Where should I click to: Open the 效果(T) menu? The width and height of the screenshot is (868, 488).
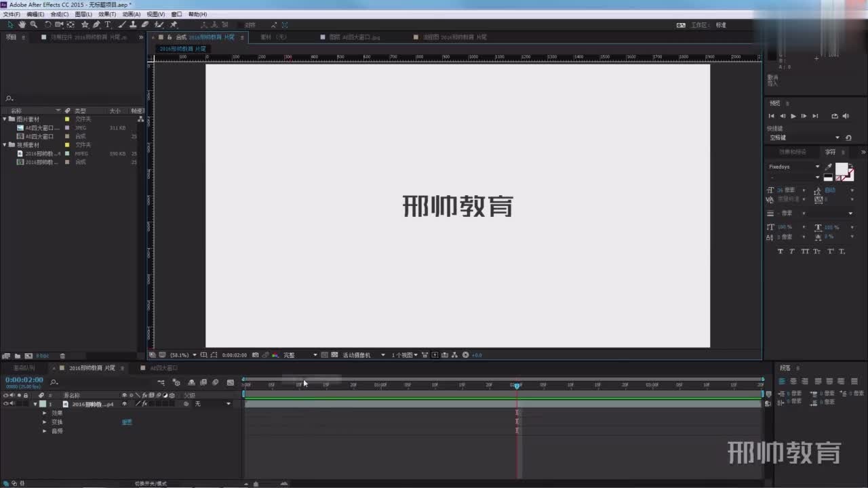click(107, 14)
